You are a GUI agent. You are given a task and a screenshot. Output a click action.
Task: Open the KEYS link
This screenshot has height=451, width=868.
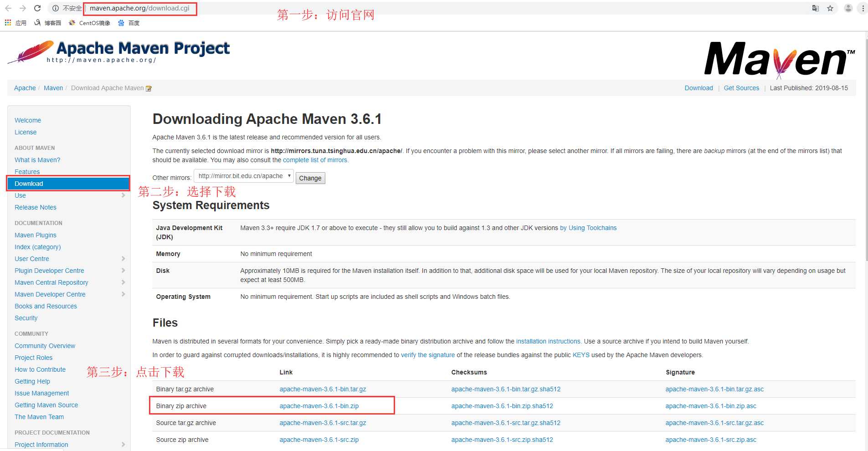[x=581, y=355]
